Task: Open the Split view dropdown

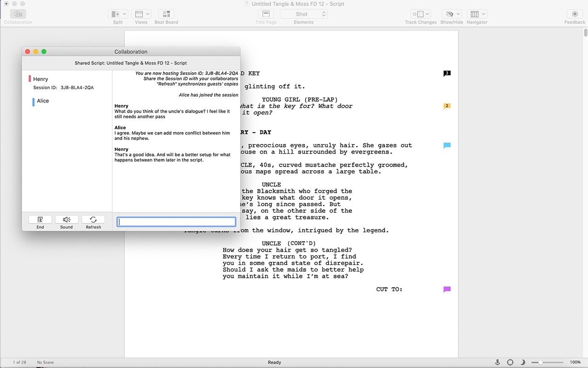Action: point(118,14)
